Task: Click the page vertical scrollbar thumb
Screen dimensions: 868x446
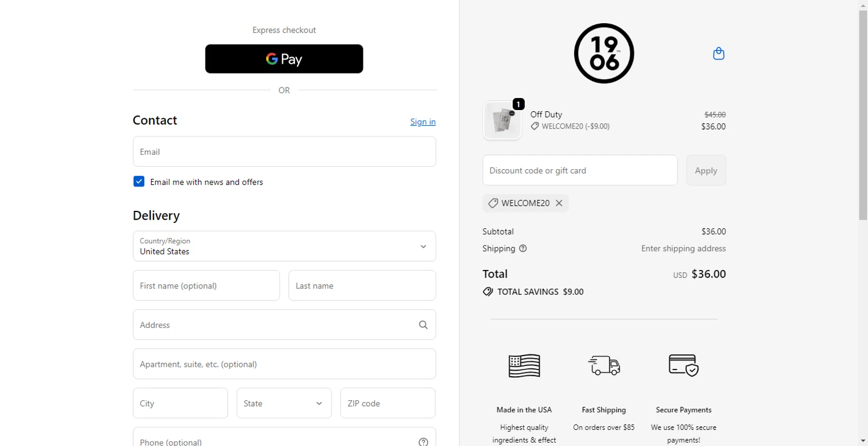Action: point(863,116)
